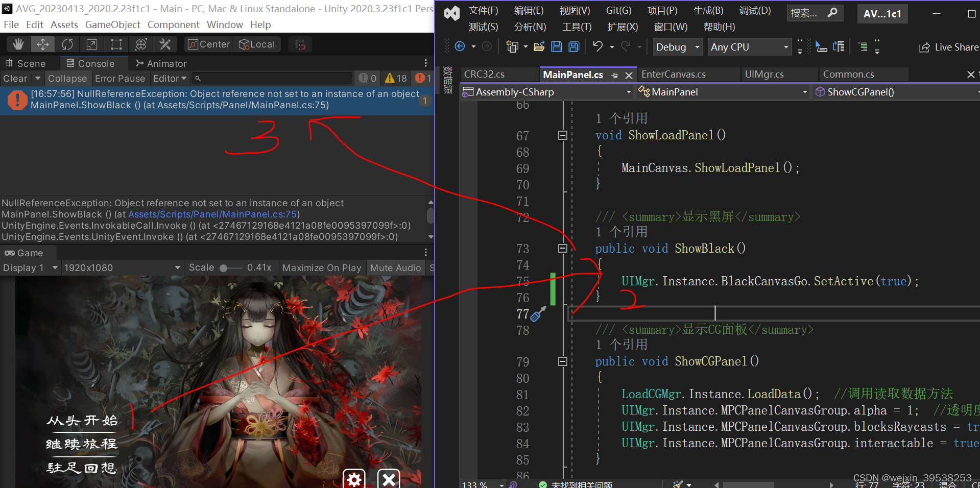Click the settings gear in Game view
The height and width of the screenshot is (488, 980).
click(354, 479)
